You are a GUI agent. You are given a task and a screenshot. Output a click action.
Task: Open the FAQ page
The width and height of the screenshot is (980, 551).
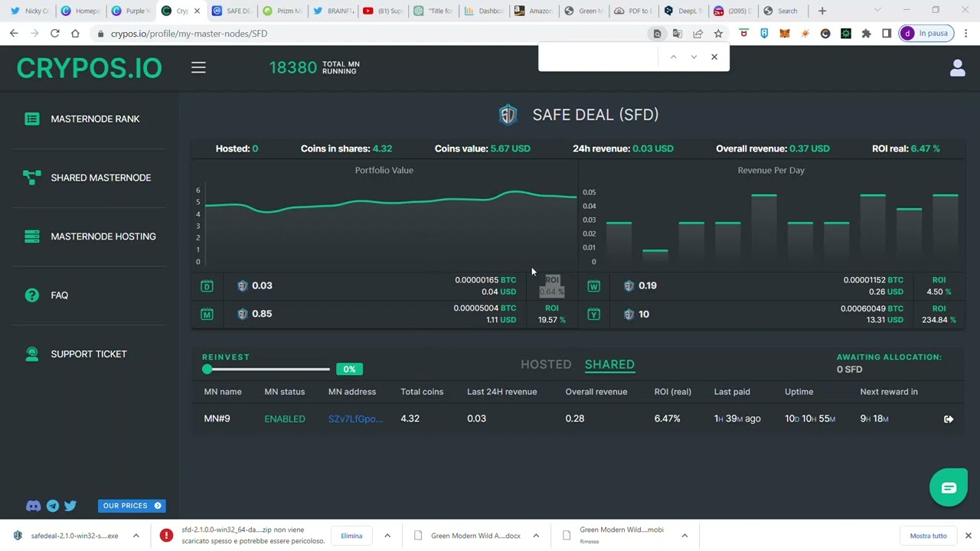click(x=59, y=295)
